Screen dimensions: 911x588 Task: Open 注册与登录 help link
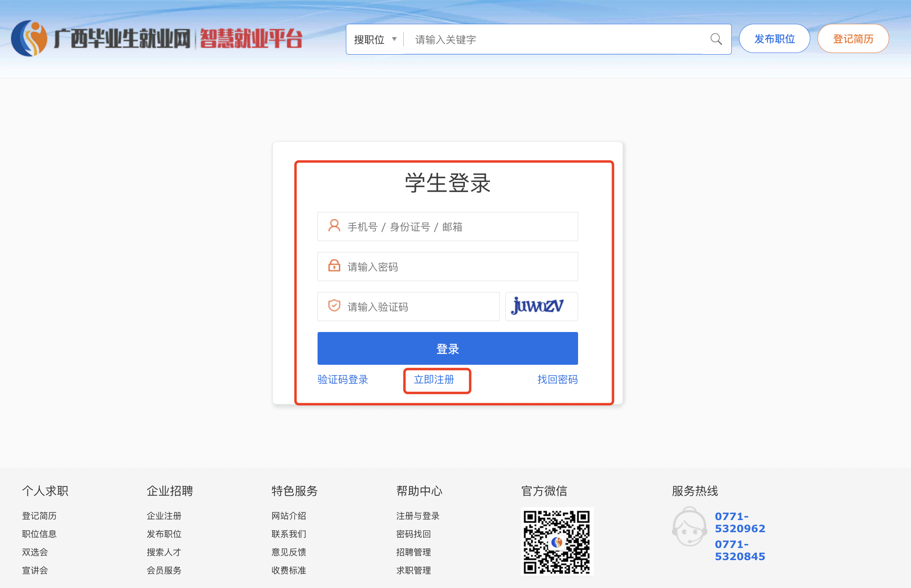coord(417,516)
